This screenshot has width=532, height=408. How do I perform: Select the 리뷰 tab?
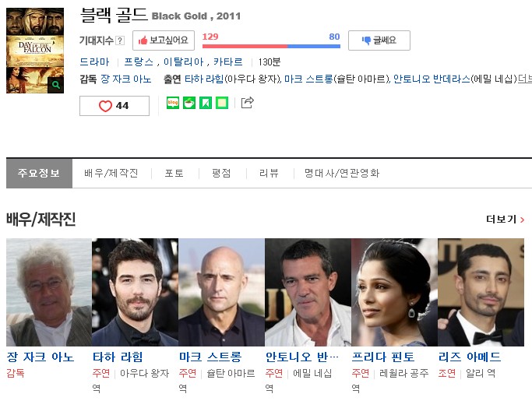click(269, 174)
